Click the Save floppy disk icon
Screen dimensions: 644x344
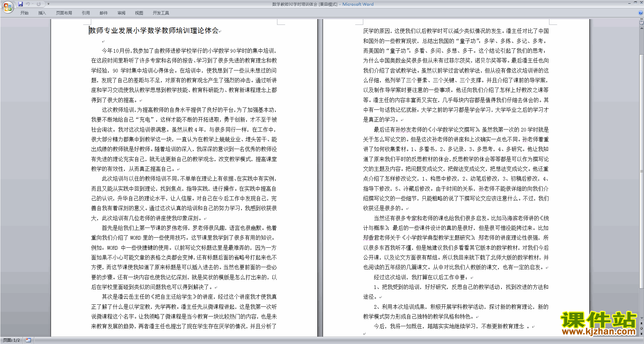pos(20,4)
